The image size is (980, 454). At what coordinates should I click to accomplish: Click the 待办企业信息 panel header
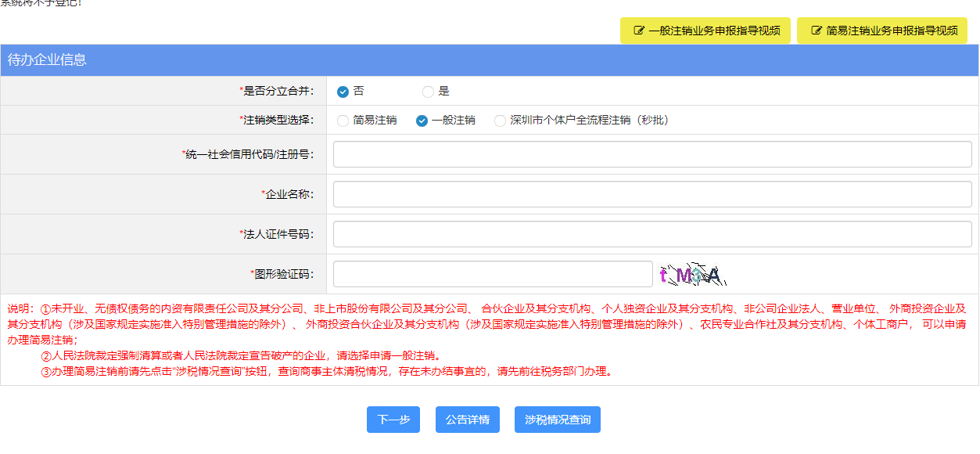(47, 59)
